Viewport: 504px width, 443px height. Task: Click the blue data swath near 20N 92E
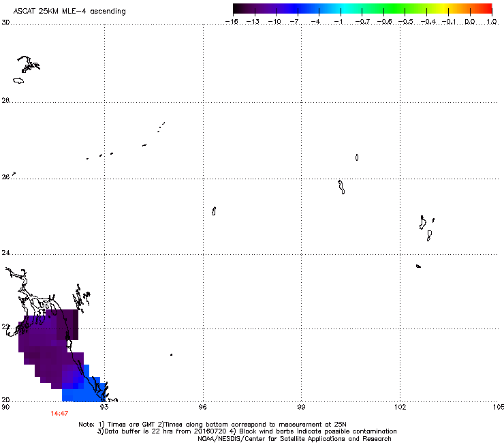click(83, 393)
